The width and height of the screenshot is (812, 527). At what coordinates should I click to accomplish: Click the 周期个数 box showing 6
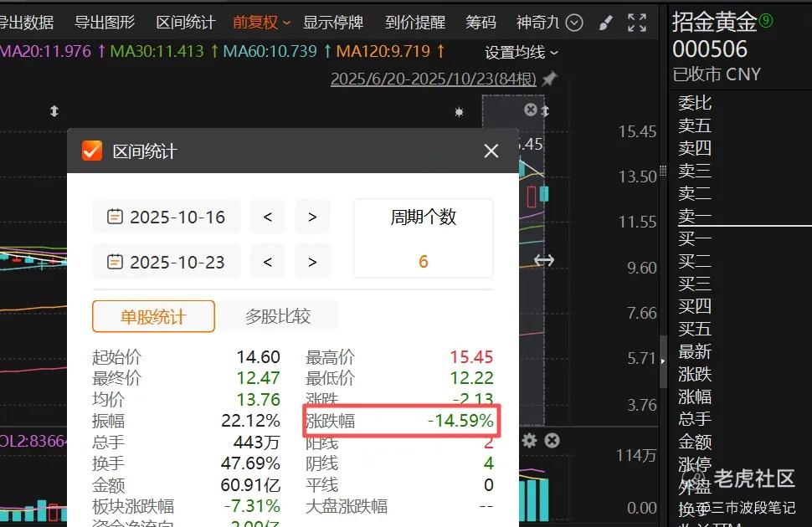tap(423, 238)
